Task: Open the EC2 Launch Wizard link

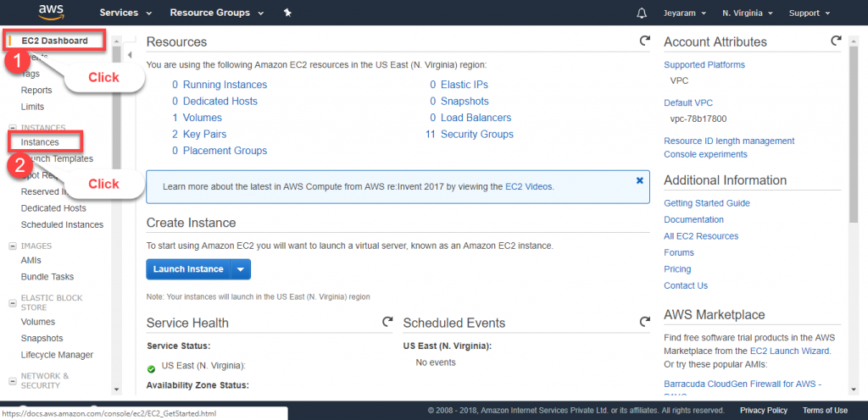Action: [790, 351]
